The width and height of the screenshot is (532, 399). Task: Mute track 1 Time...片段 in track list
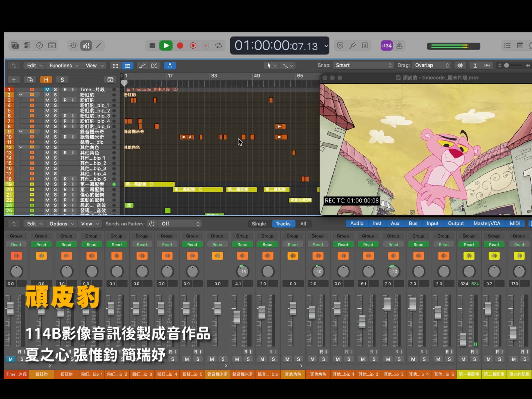coord(47,89)
